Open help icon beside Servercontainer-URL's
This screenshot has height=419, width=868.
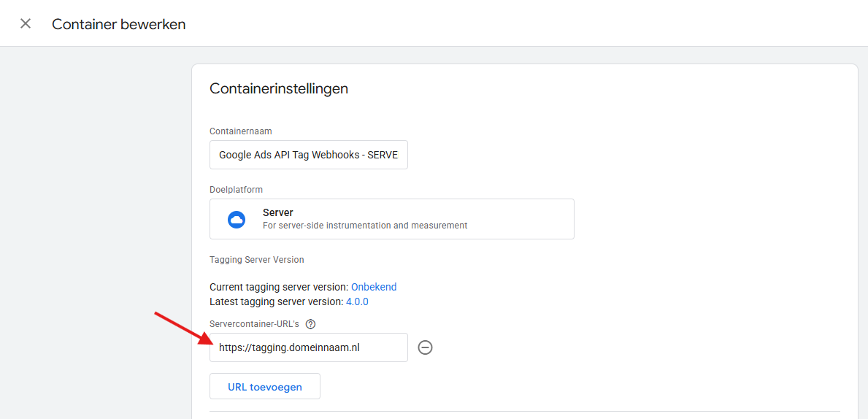(310, 324)
